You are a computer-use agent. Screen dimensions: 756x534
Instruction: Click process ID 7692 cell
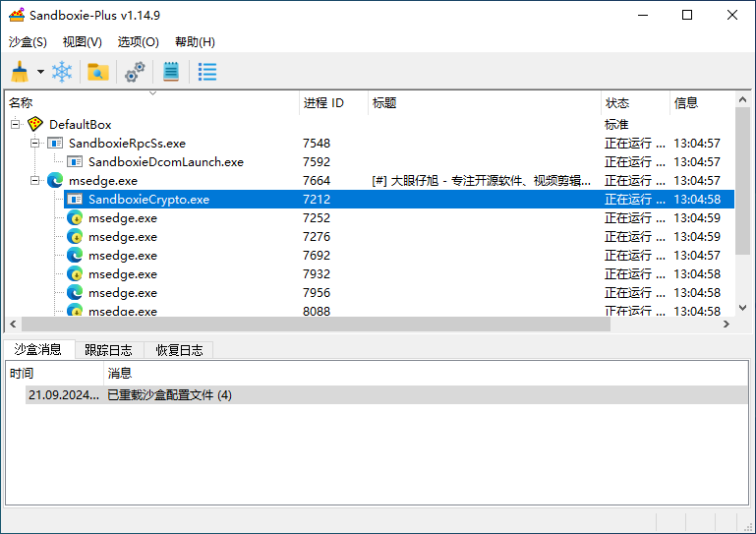pos(317,255)
